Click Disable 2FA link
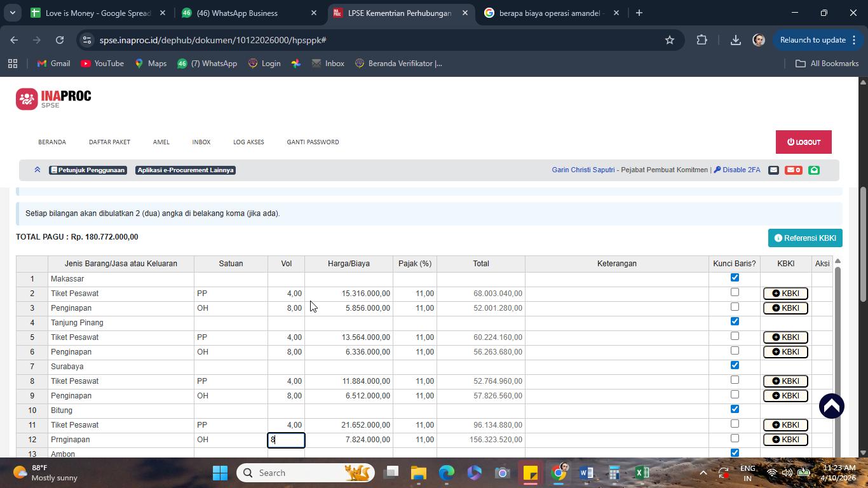This screenshot has width=868, height=488. 737,170
